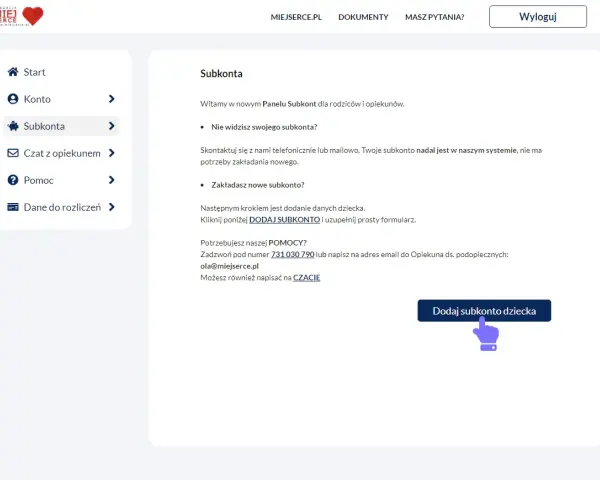The width and height of the screenshot is (600, 480).
Task: Click the ola@miejserce.pl email address
Action: pos(229,266)
